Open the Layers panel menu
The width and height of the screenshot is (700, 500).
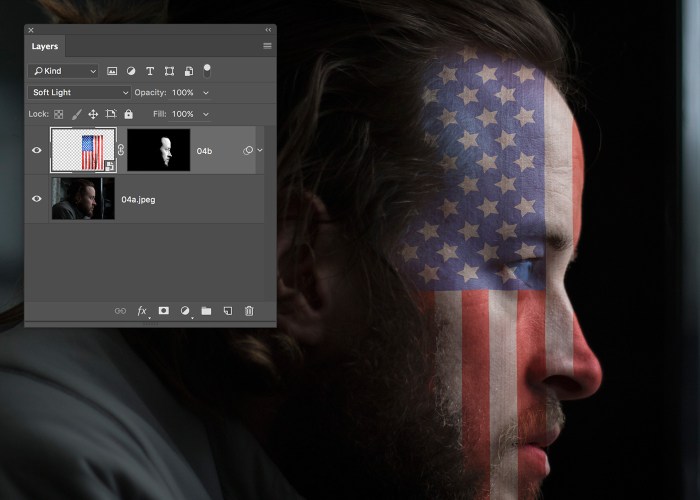coord(267,46)
